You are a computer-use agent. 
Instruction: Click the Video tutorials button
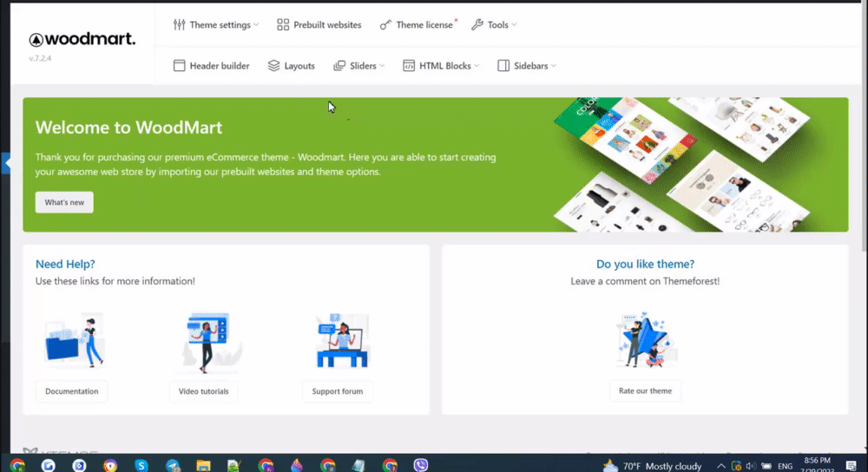203,391
